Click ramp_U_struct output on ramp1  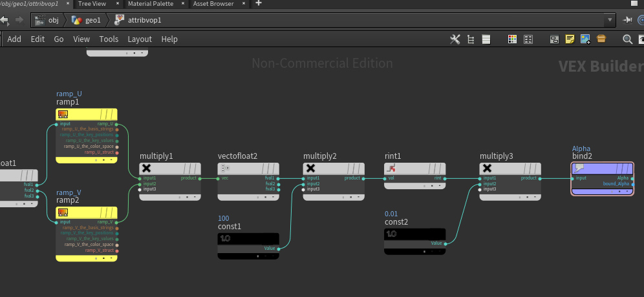pos(117,152)
